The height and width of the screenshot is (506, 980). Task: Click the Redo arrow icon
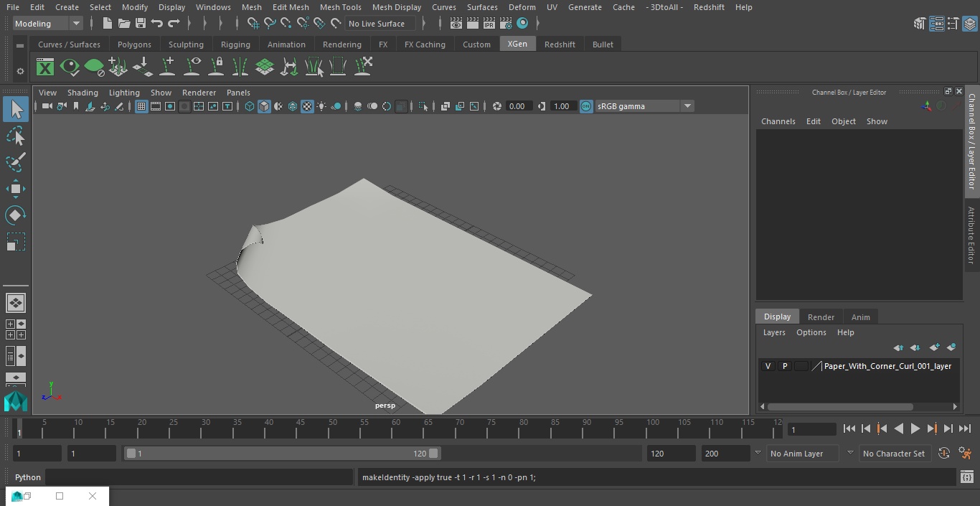coord(174,24)
